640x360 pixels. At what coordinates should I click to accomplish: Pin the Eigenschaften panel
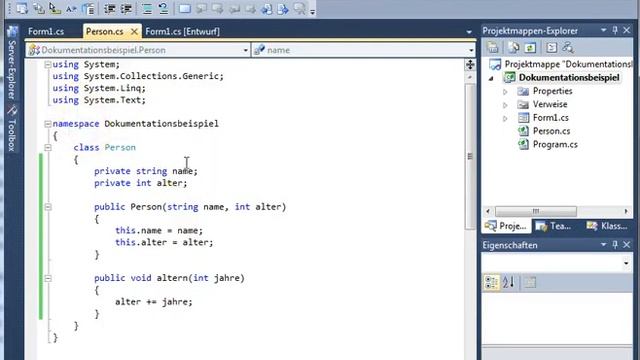click(615, 244)
